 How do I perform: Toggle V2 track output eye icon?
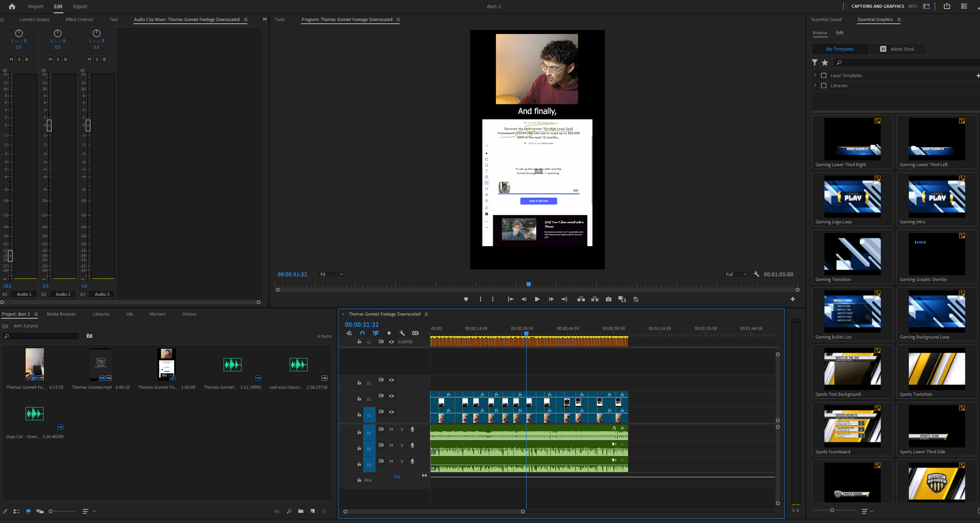391,396
